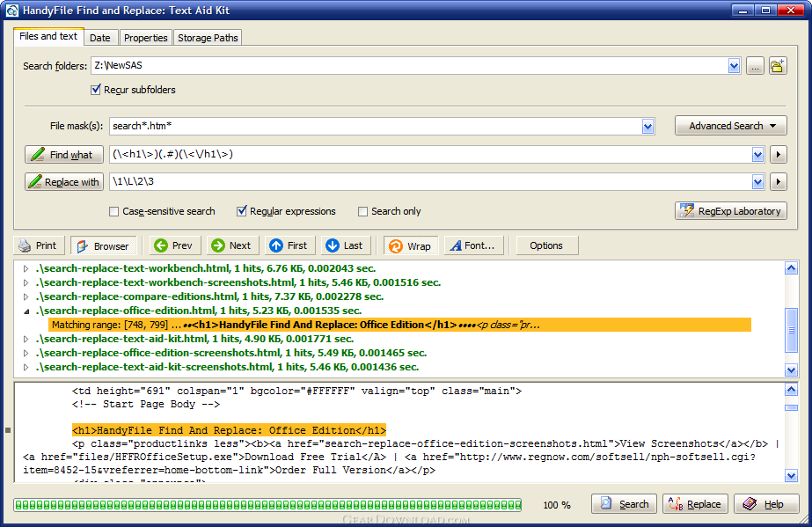Expand search-replace-text-workbench.html result
Image resolution: width=812 pixels, height=527 pixels.
(x=26, y=268)
